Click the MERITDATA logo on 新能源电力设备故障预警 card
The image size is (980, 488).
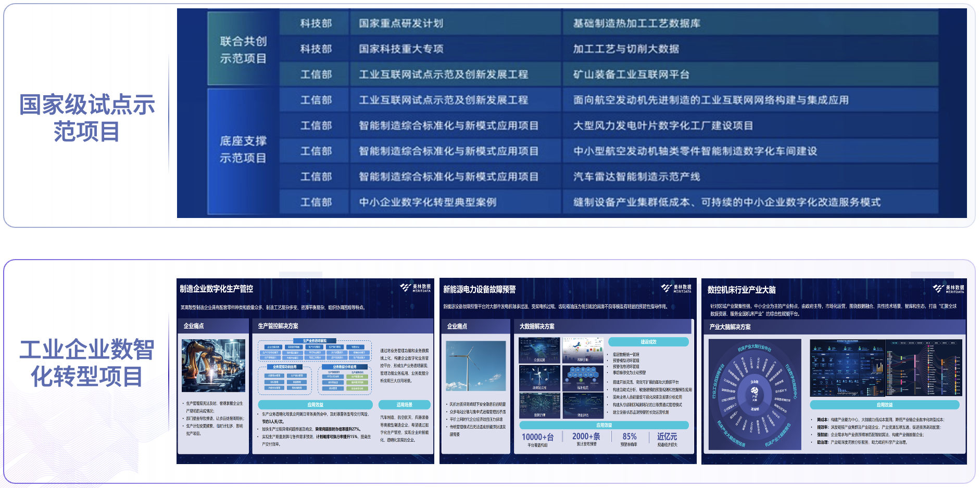click(x=678, y=288)
